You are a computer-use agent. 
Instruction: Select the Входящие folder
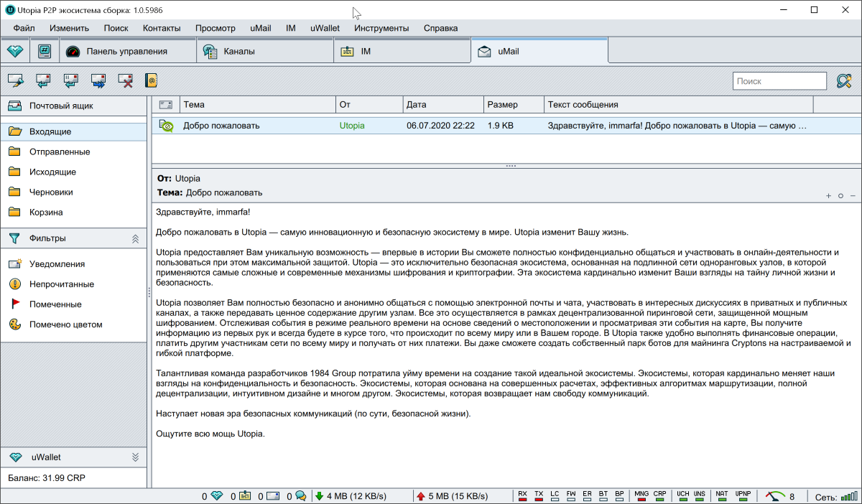[73, 132]
